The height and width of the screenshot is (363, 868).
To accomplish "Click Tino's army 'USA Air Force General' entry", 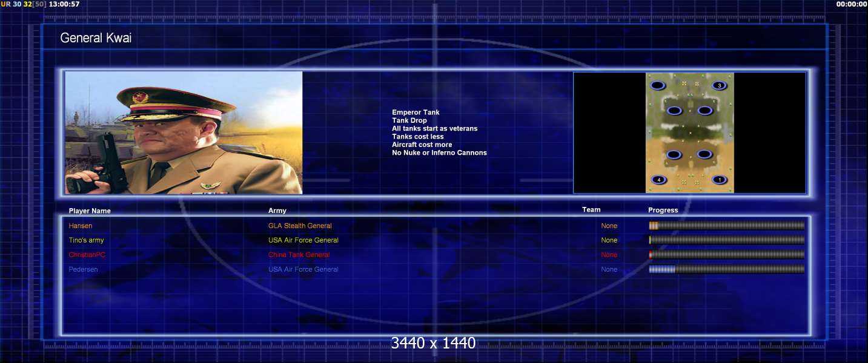I will 303,240.
